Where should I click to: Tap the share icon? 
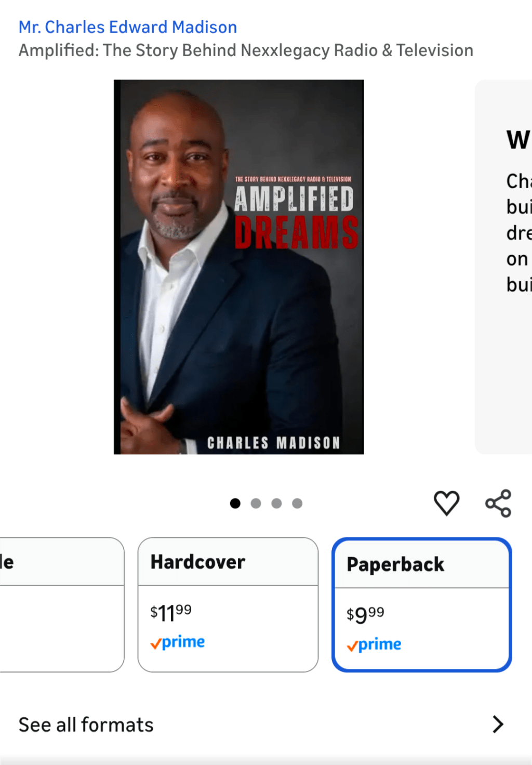498,503
